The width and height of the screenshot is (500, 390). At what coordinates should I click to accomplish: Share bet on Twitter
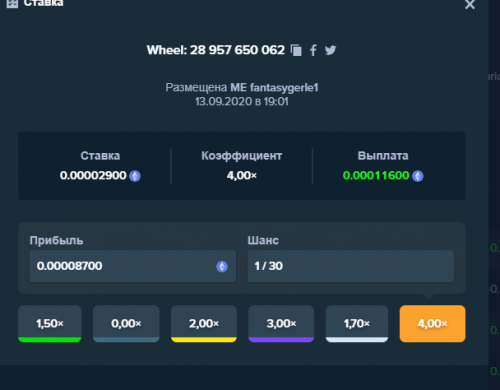pos(330,50)
